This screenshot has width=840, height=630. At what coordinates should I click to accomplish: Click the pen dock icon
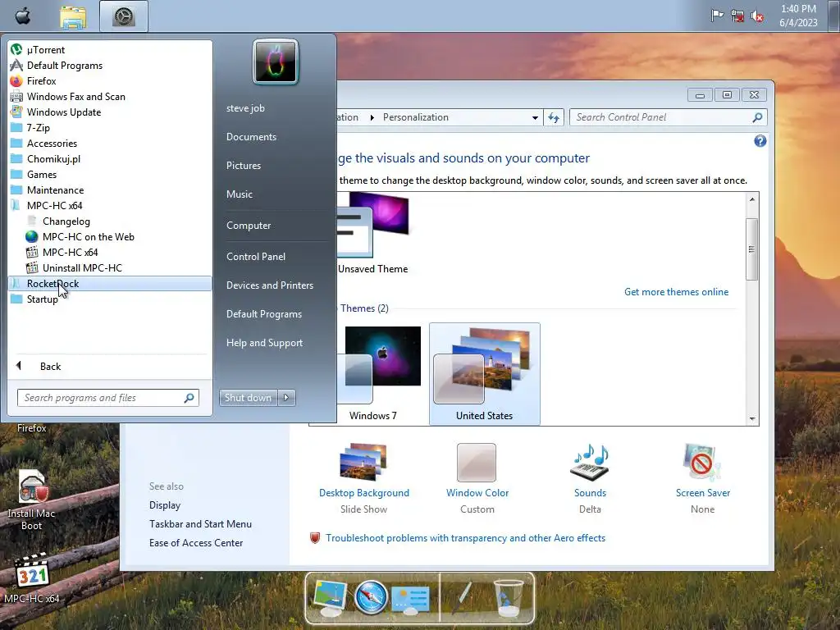pyautogui.click(x=463, y=597)
